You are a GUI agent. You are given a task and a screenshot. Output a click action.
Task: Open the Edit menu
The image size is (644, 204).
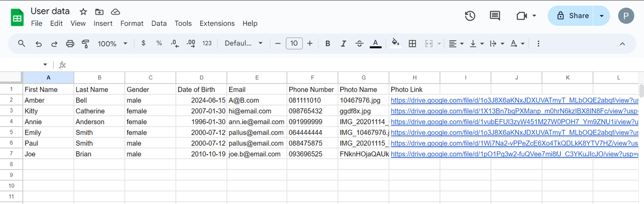(56, 24)
